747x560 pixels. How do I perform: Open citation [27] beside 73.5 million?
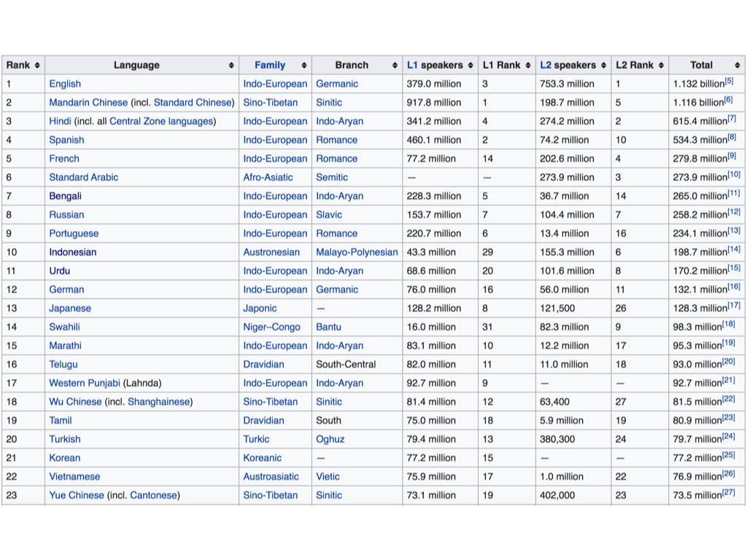coord(729,492)
